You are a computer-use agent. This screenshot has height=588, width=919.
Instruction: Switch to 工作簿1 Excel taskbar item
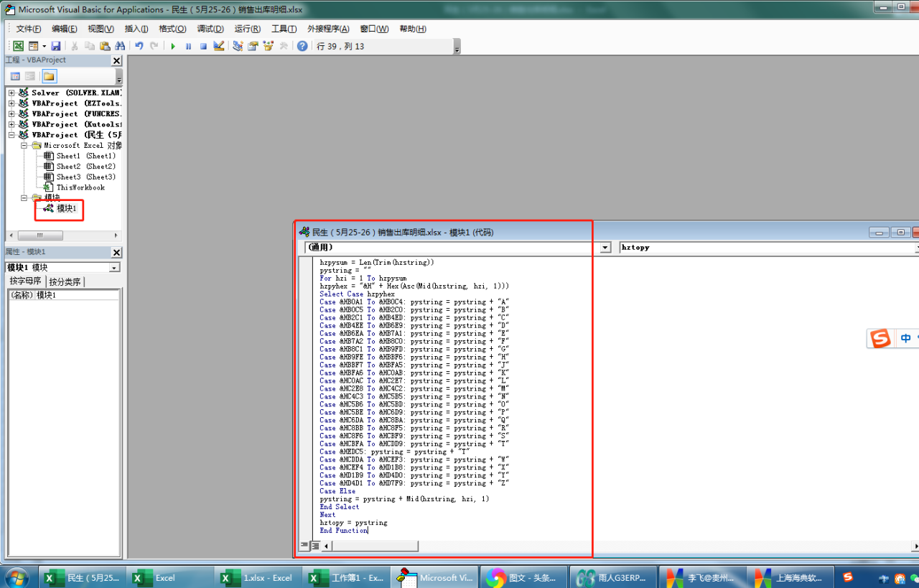click(347, 577)
